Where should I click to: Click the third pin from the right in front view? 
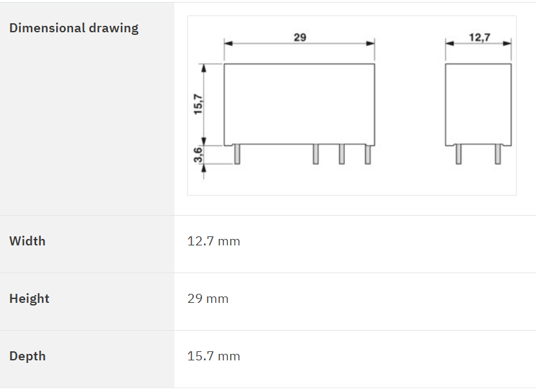pyautogui.click(x=316, y=154)
